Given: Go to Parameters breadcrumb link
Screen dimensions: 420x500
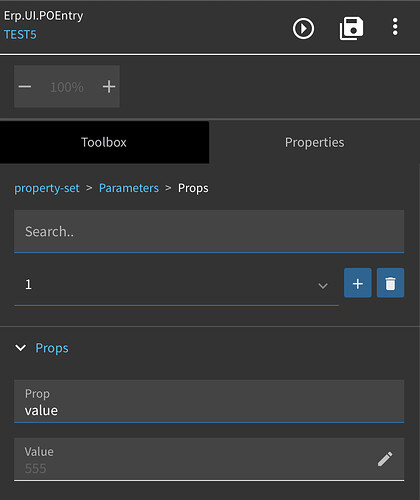Looking at the screenshot, I should pyautogui.click(x=129, y=188).
